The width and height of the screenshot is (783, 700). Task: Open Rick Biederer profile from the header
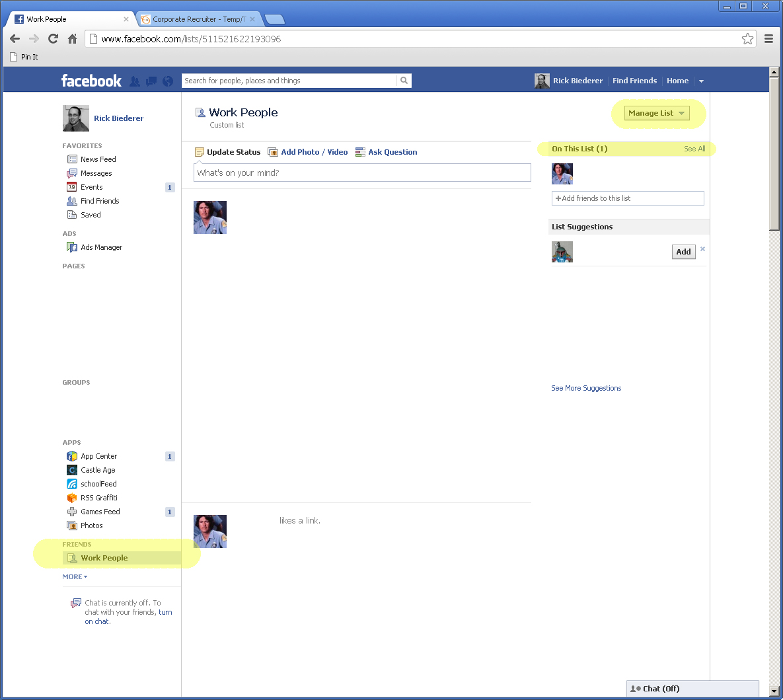click(569, 81)
